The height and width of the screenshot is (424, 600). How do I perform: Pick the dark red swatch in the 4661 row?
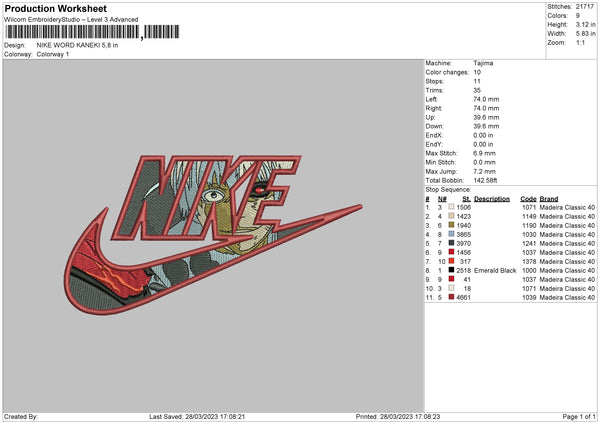[x=452, y=297]
